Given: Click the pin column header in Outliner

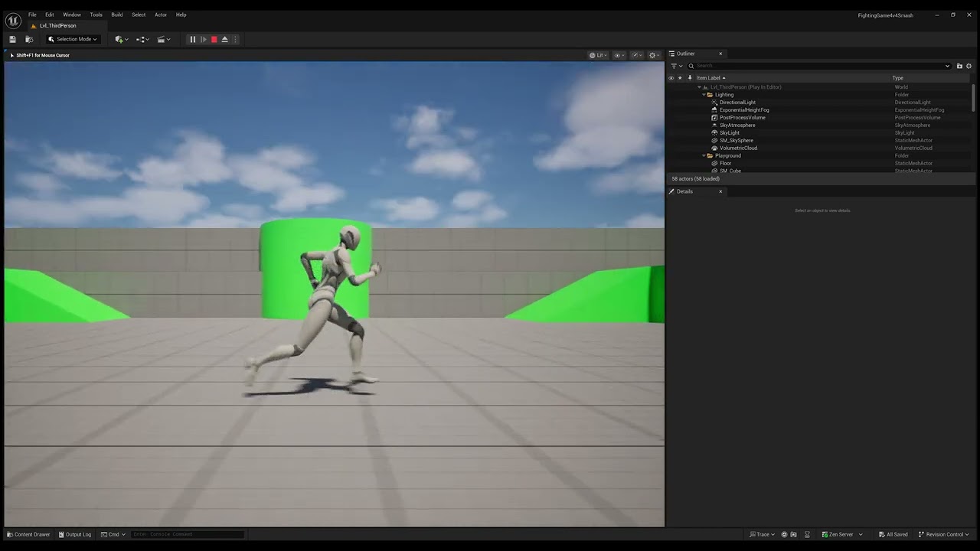Looking at the screenshot, I should (x=689, y=78).
